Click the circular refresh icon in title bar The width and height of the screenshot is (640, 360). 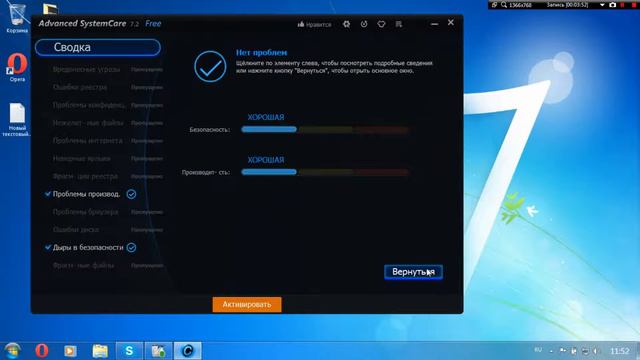point(364,24)
